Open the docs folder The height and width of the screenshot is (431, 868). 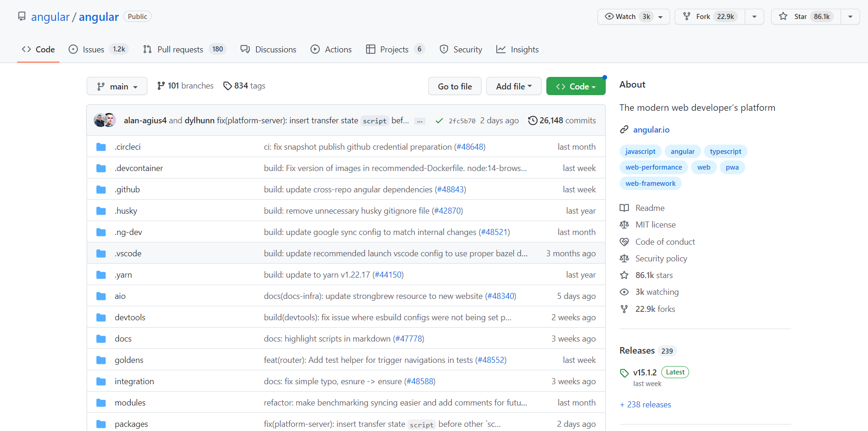tap(123, 339)
